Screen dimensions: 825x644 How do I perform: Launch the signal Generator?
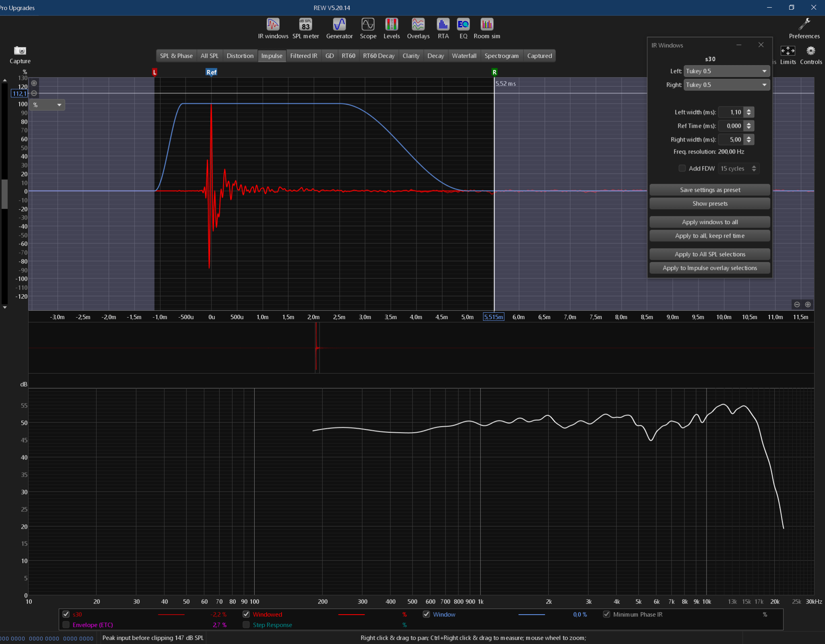339,28
